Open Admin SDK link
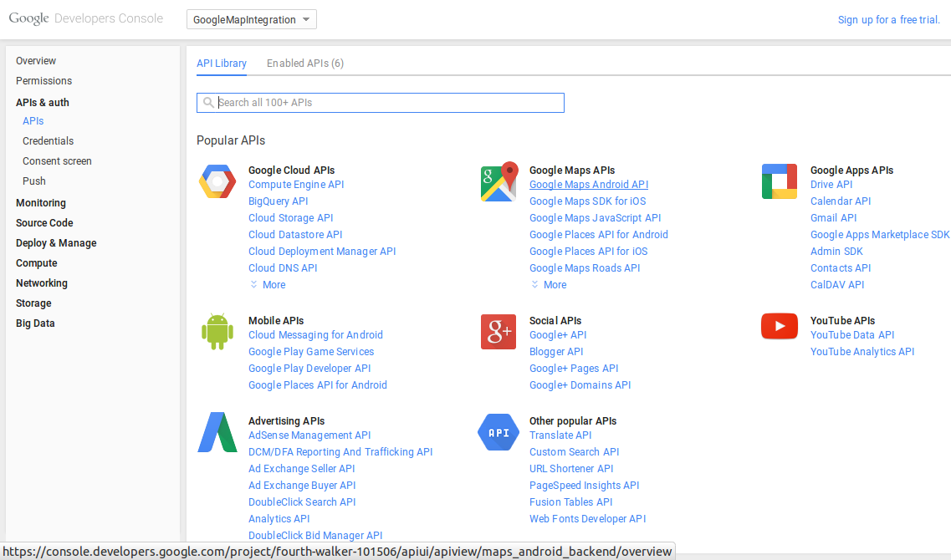This screenshot has height=560, width=951. coord(836,252)
